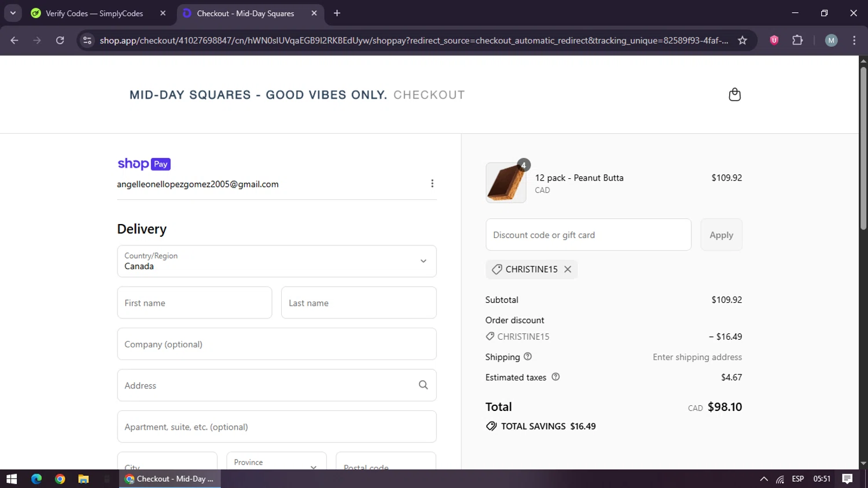Screen dimensions: 868x488
Task: Switch ESP keyboard language indicator
Action: click(x=798, y=479)
